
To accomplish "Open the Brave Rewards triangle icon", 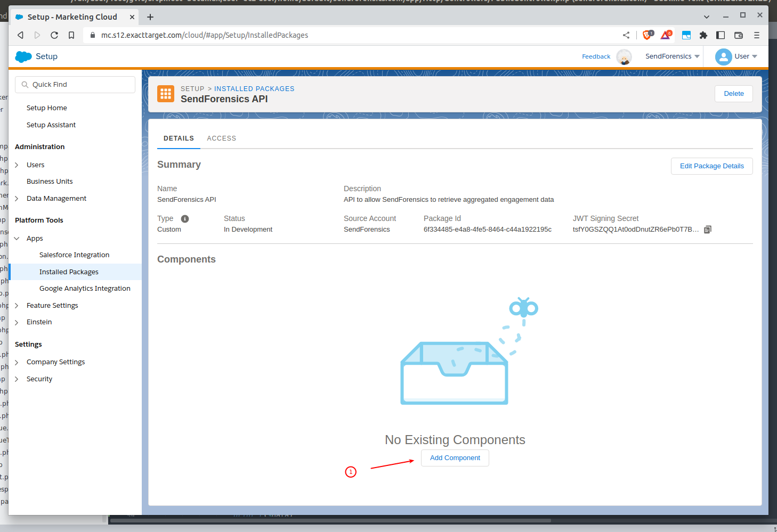I will [x=666, y=35].
